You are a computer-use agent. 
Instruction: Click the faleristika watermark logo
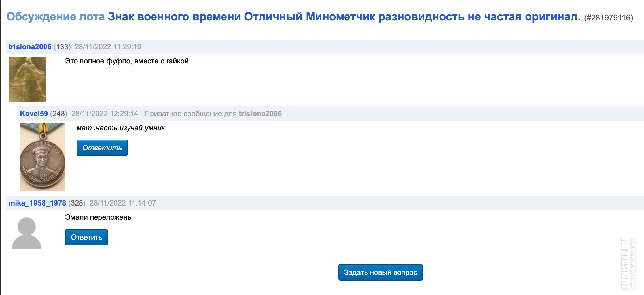click(x=628, y=264)
